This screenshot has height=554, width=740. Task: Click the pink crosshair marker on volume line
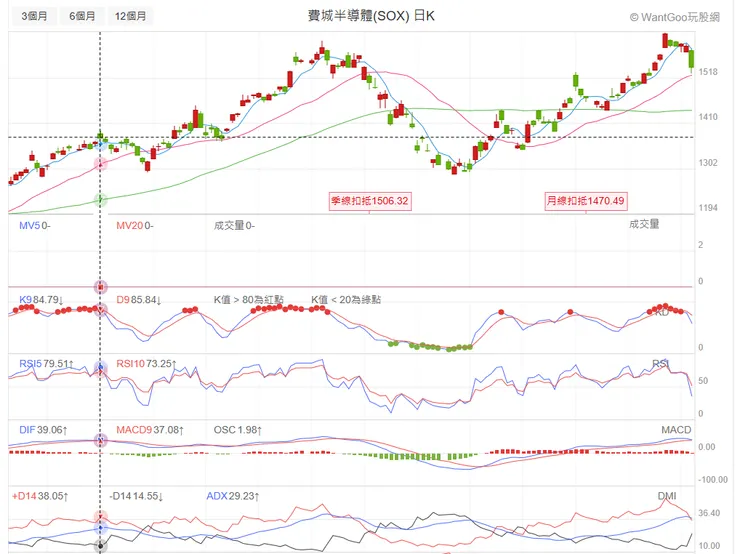(x=100, y=286)
